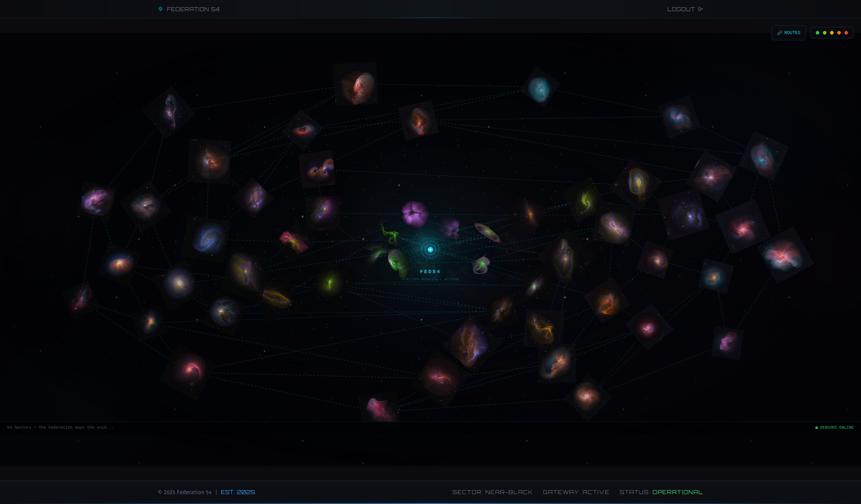Click the EST. 2025 footer text

point(237,492)
